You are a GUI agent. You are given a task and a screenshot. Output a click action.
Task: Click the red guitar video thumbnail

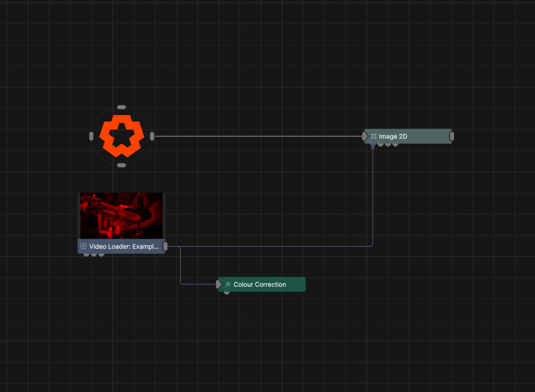(121, 216)
